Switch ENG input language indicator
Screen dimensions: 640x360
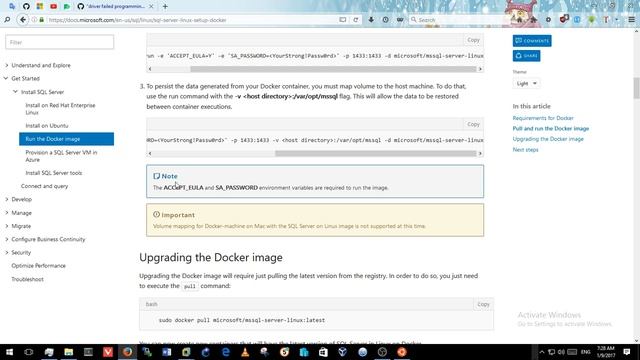(585, 352)
